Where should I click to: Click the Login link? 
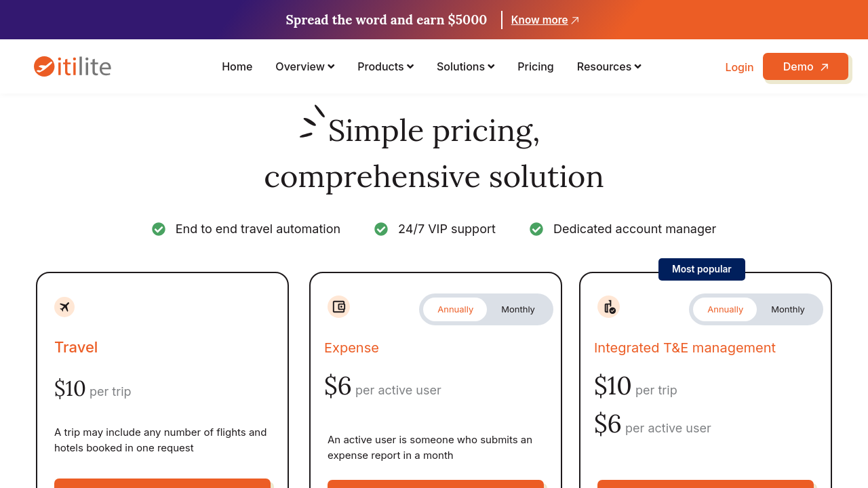tap(739, 67)
